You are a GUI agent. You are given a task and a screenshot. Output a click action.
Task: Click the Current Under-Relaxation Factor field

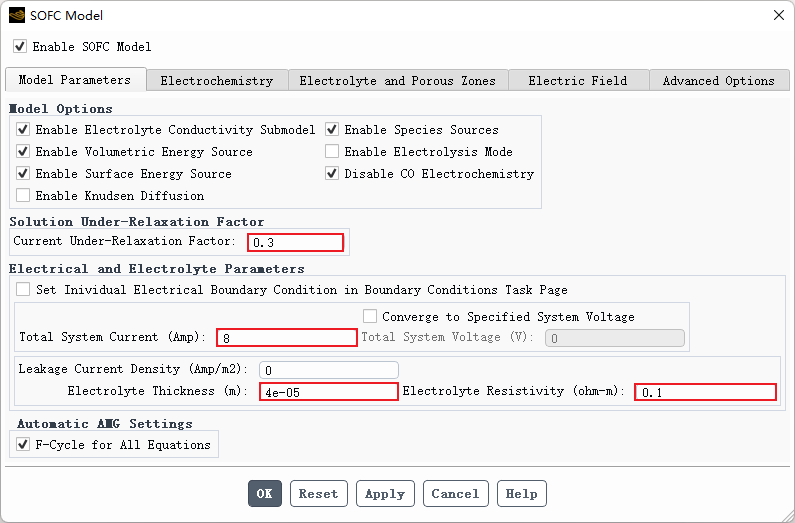tap(295, 242)
